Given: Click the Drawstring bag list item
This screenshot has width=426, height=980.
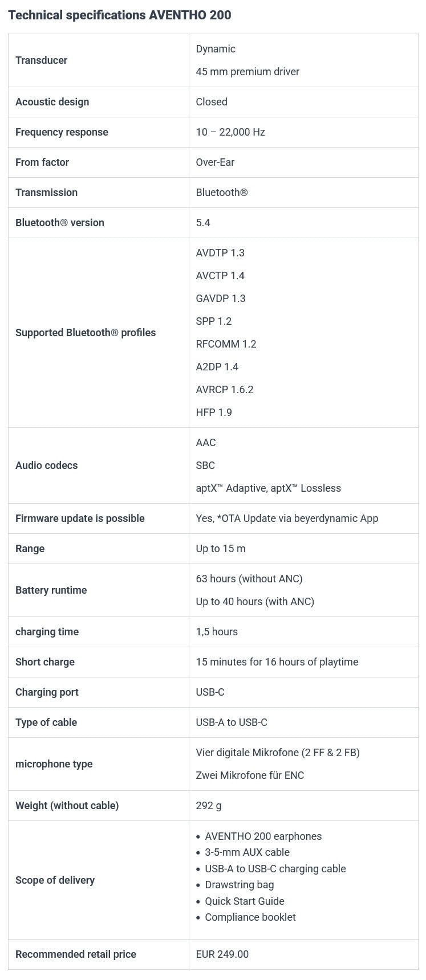Looking at the screenshot, I should tap(240, 885).
